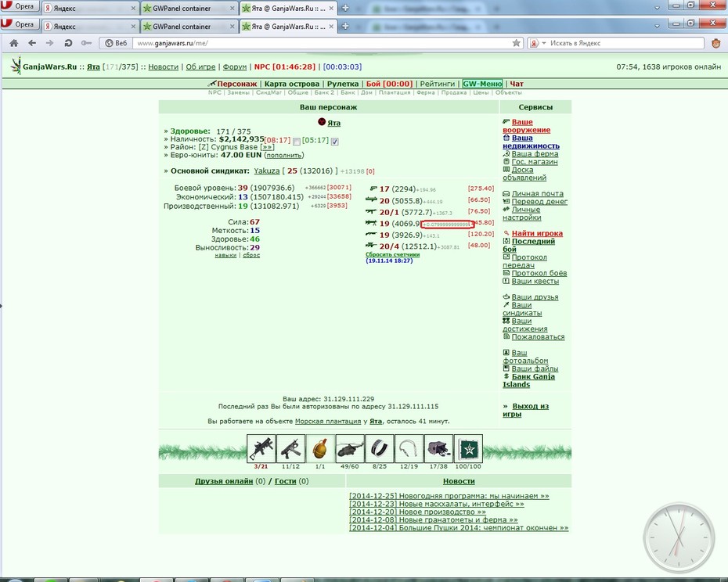The width and height of the screenshot is (728, 582).
Task: Reload the page with the refresh icon
Action: point(68,43)
